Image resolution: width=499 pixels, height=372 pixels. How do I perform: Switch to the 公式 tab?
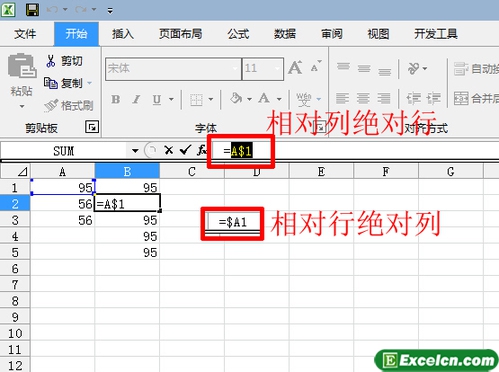coord(238,34)
